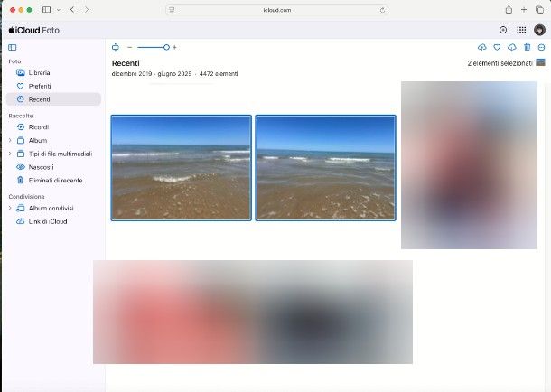Mark selected photos as favorite
This screenshot has width=551, height=392.
496,47
